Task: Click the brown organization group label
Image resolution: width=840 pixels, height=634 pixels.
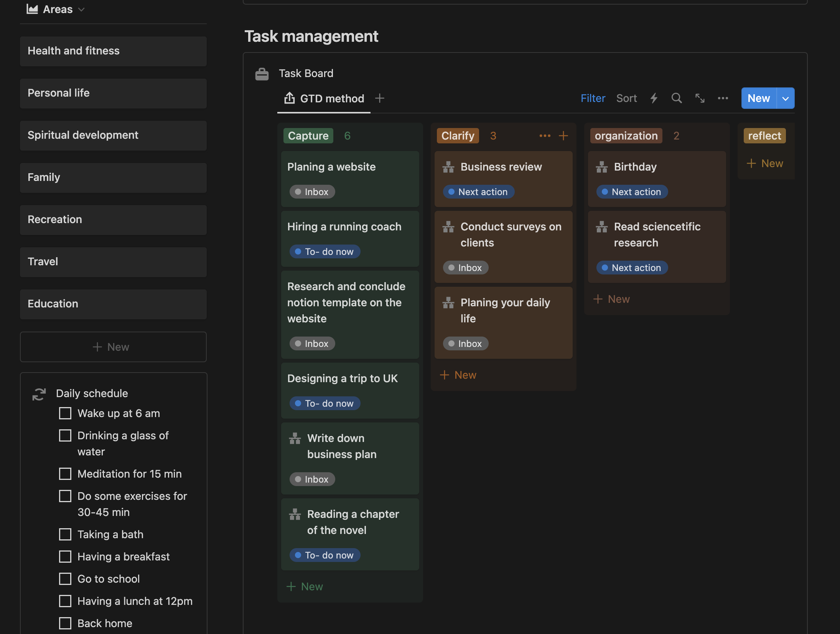Action: [626, 136]
